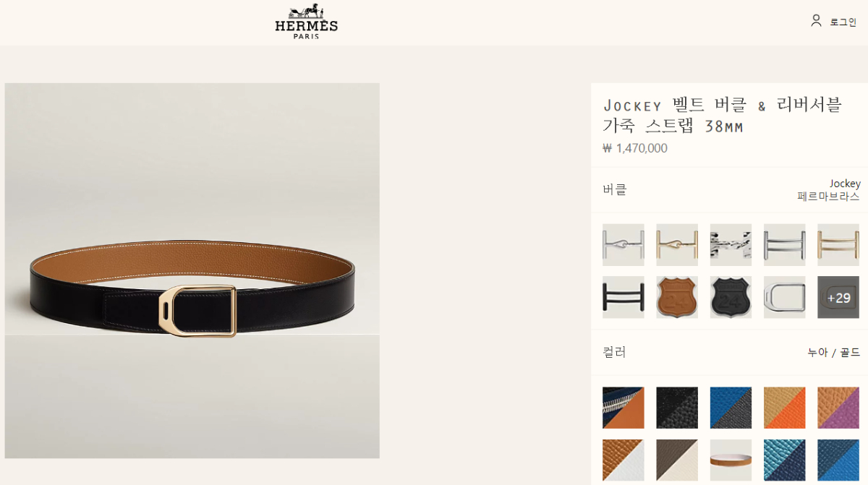The height and width of the screenshot is (485, 868).
Task: Select the silver stirrup Jockey buckle thumbnail
Action: click(785, 297)
